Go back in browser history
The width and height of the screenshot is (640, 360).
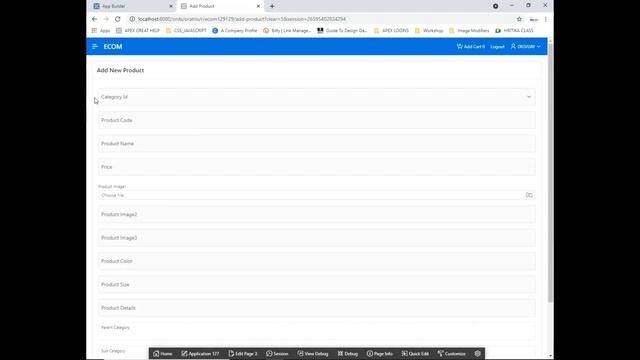click(x=95, y=19)
